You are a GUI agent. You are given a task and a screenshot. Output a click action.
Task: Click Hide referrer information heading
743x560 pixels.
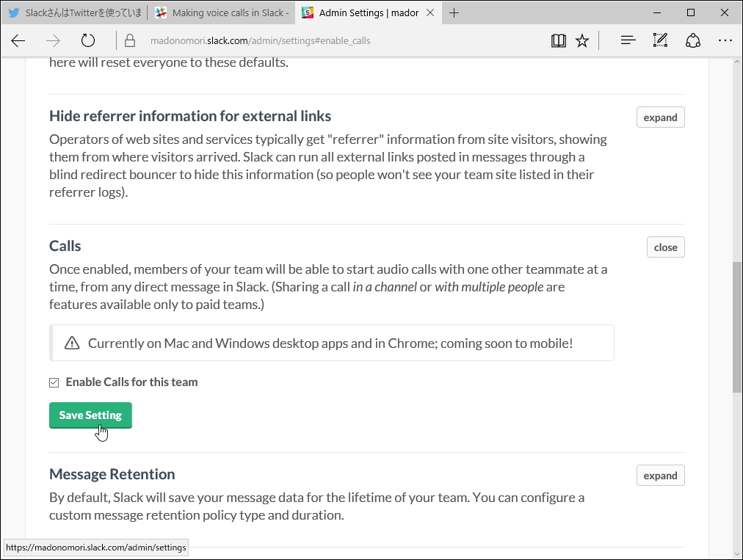[190, 116]
